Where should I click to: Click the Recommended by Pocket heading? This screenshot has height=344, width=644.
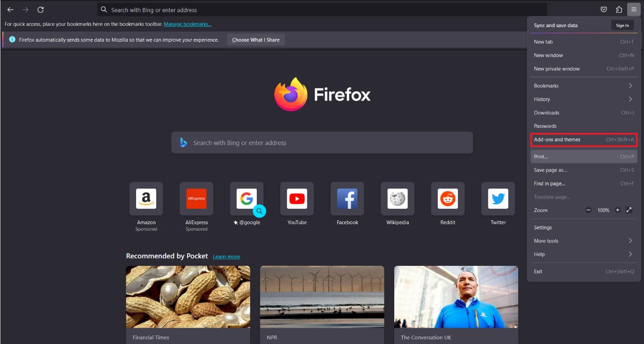pyautogui.click(x=167, y=256)
